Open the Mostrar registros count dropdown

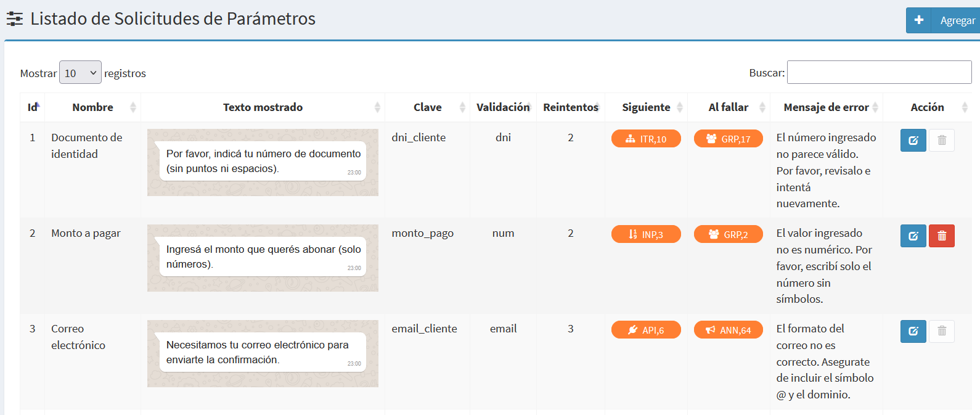pos(80,73)
